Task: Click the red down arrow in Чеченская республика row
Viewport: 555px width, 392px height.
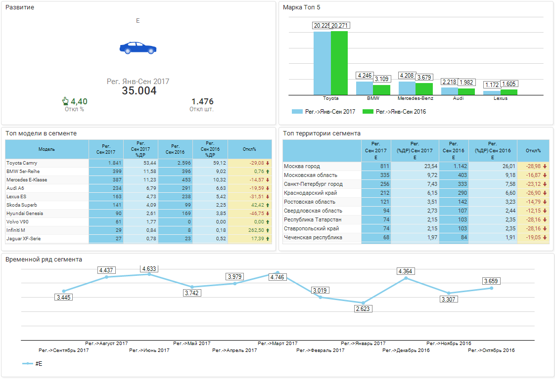Action: pos(545,237)
